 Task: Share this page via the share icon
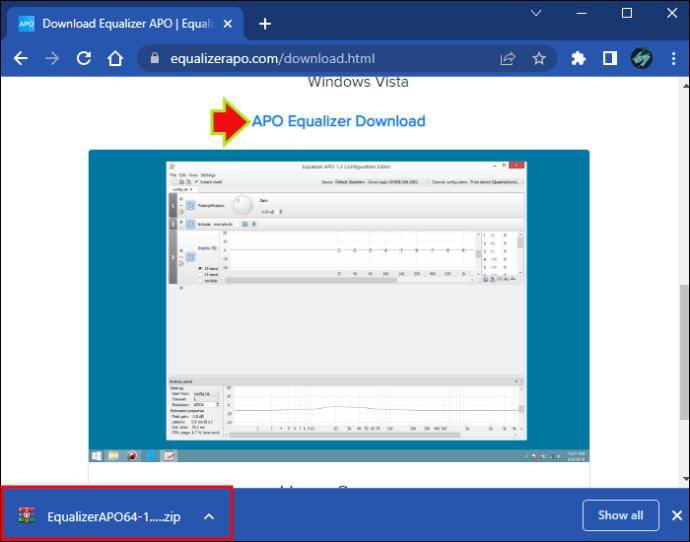click(507, 59)
